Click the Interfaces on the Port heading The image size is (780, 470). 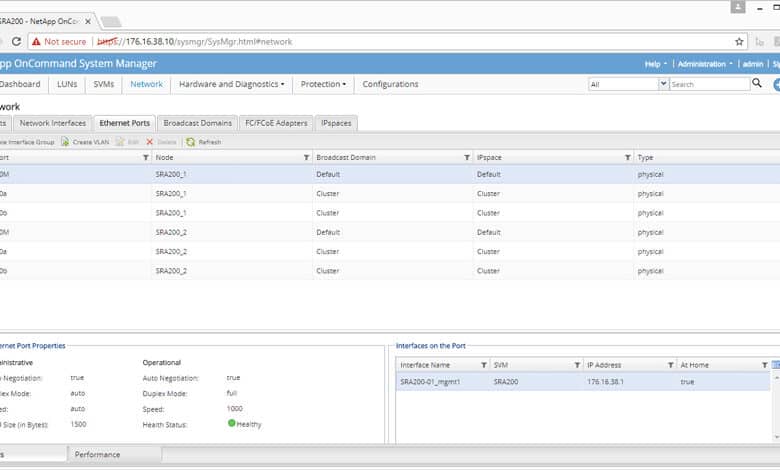430,346
